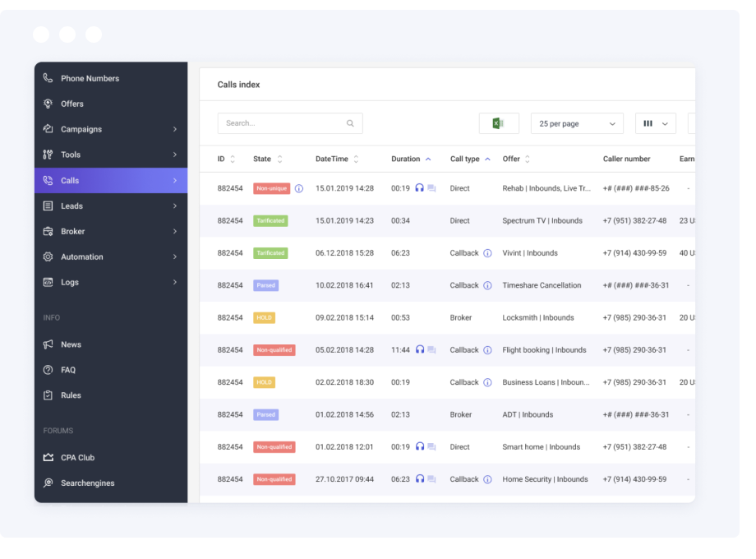
Task: Click the search magnifier icon
Action: click(350, 123)
